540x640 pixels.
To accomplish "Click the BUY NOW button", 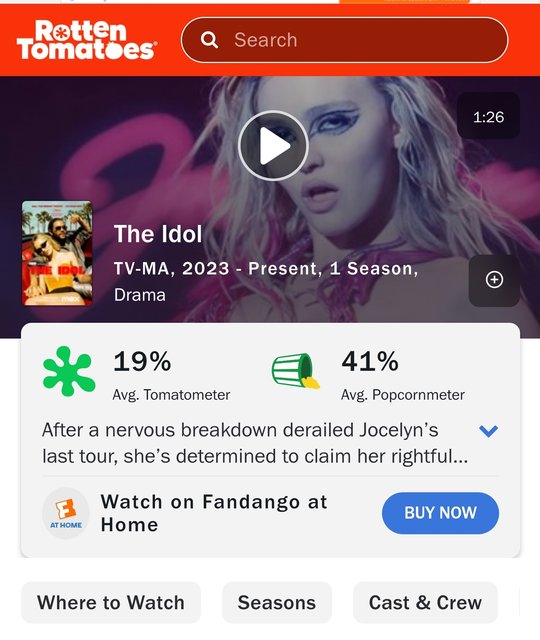I will 440,513.
